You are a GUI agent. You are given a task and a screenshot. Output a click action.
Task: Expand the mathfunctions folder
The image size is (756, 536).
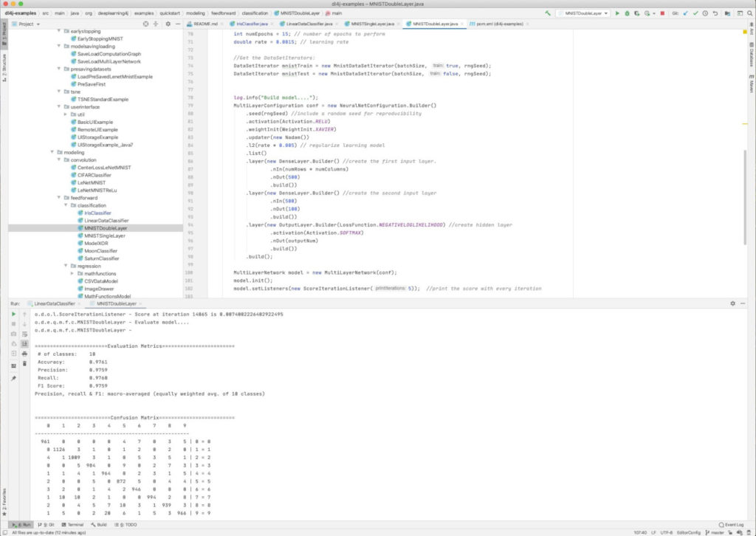pyautogui.click(x=73, y=274)
